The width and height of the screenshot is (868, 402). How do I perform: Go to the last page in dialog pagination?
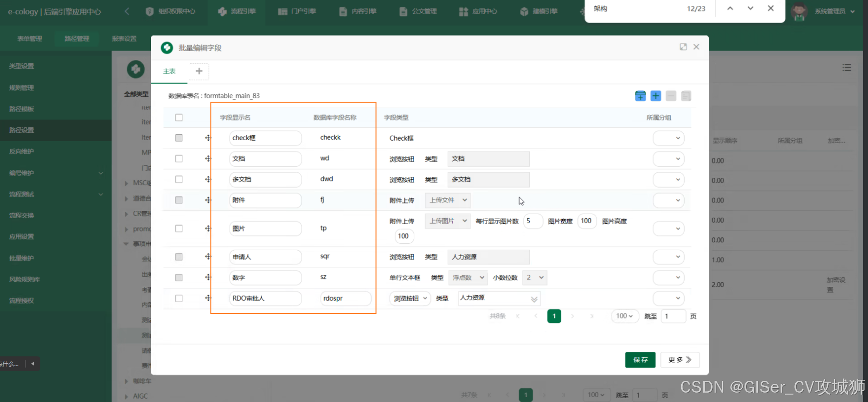592,316
